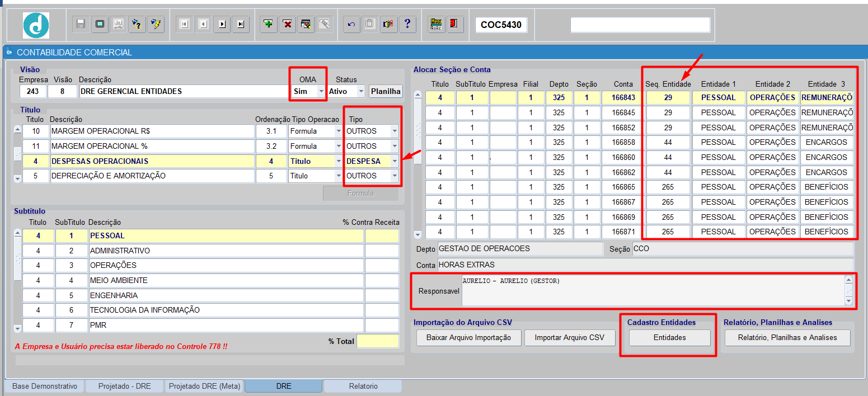This screenshot has height=396, width=868.
Task: Click the DEPRECIAÇÃO E AMORTIZAÇÃO título description
Action: tap(152, 176)
